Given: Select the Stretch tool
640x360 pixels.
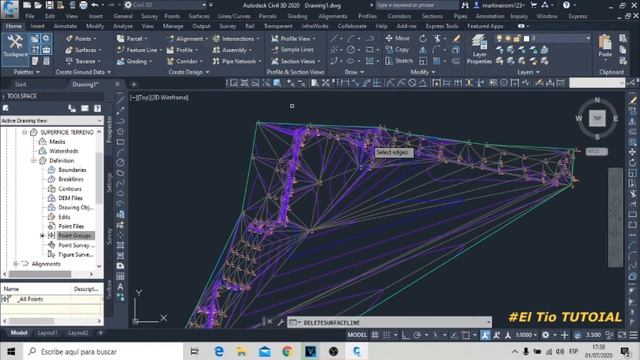Looking at the screenshot, I should pos(399,61).
